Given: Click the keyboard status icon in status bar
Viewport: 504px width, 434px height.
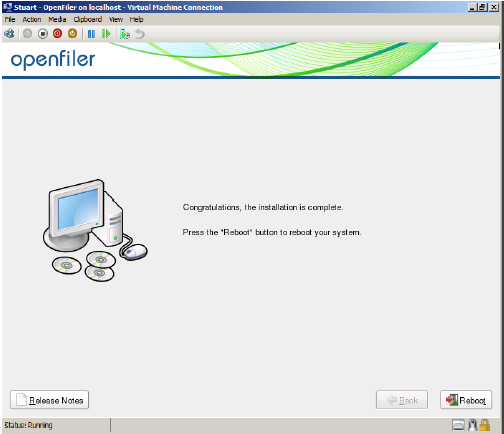Looking at the screenshot, I should [x=458, y=425].
